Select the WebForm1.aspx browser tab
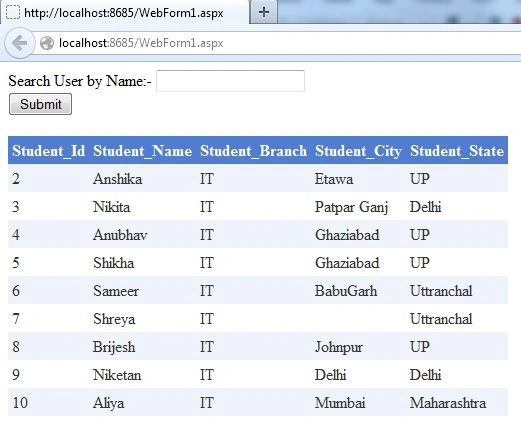 (124, 13)
